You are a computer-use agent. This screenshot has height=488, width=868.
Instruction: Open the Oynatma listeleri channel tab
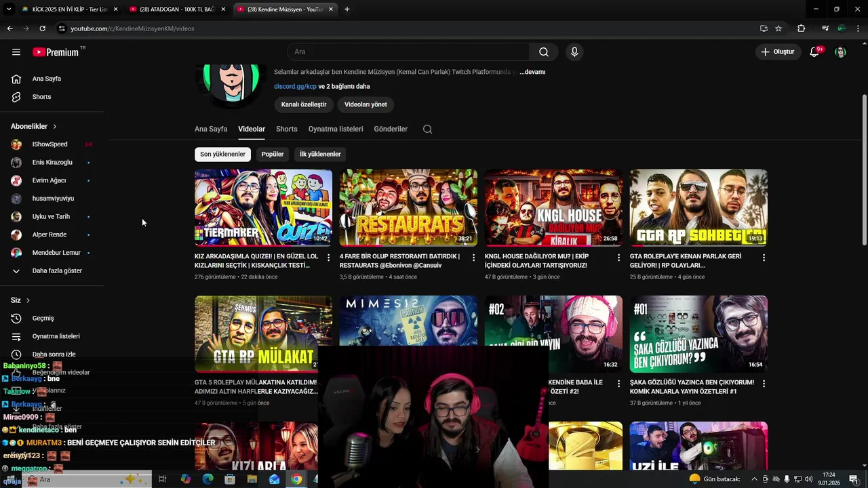click(336, 129)
